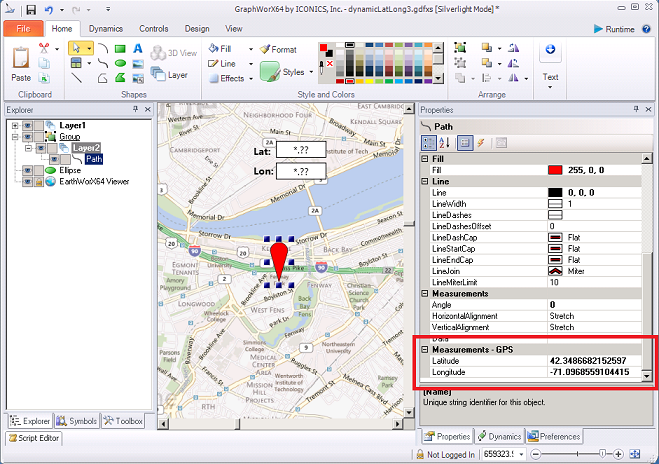Click the blue download arrow Text icon

(550, 49)
